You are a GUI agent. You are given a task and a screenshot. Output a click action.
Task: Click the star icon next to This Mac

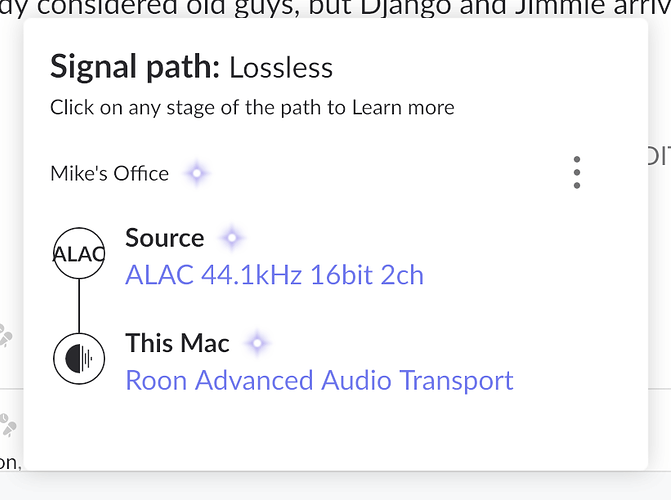click(257, 343)
